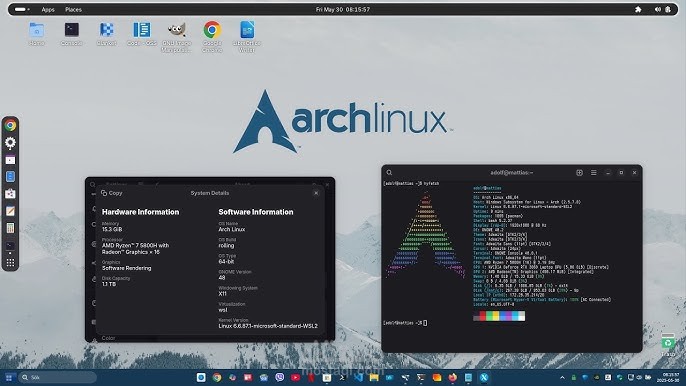This screenshot has width=686, height=386.
Task: Open File Explorer from the Windows taskbar
Action: tap(374, 377)
